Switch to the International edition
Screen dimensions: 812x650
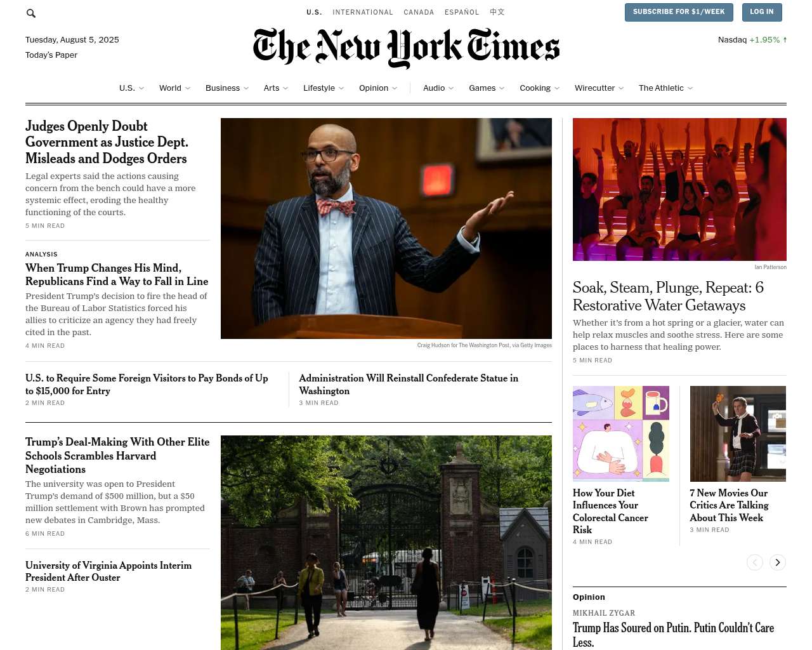(x=363, y=12)
